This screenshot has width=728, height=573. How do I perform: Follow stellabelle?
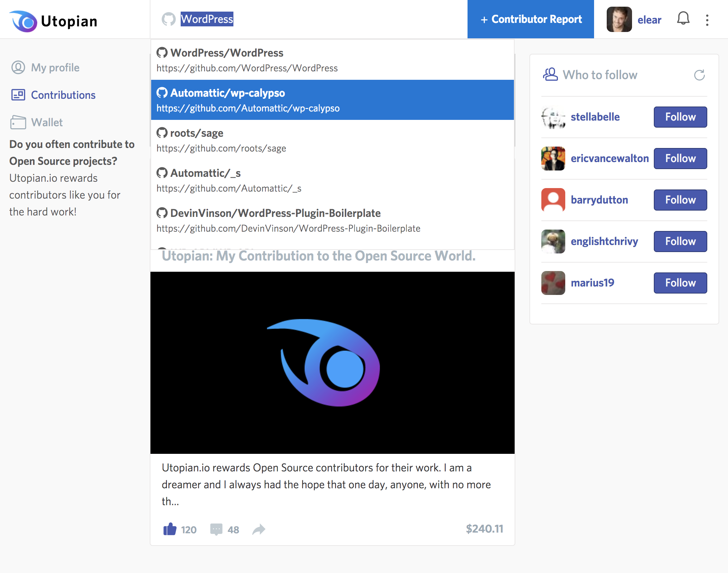click(680, 117)
